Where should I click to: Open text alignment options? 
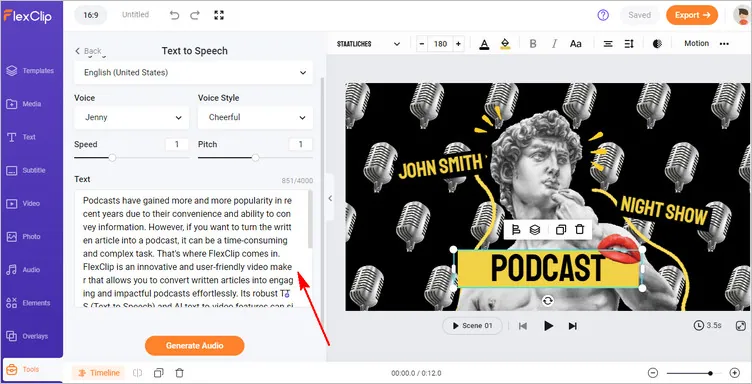click(608, 44)
